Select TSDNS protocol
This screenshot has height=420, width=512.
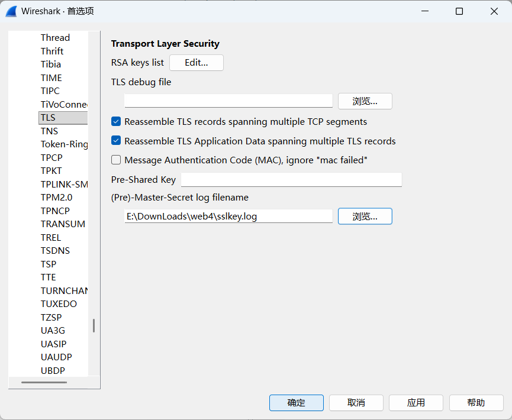(x=55, y=251)
